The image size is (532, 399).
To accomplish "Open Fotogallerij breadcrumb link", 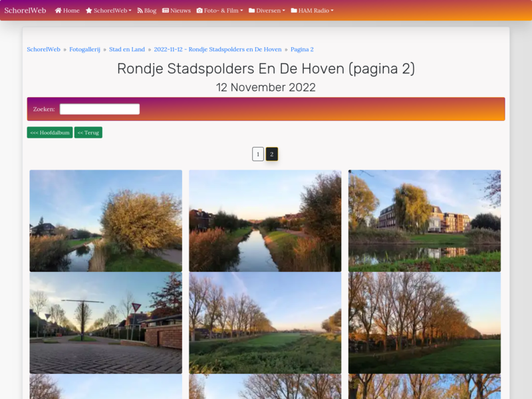I will point(85,49).
